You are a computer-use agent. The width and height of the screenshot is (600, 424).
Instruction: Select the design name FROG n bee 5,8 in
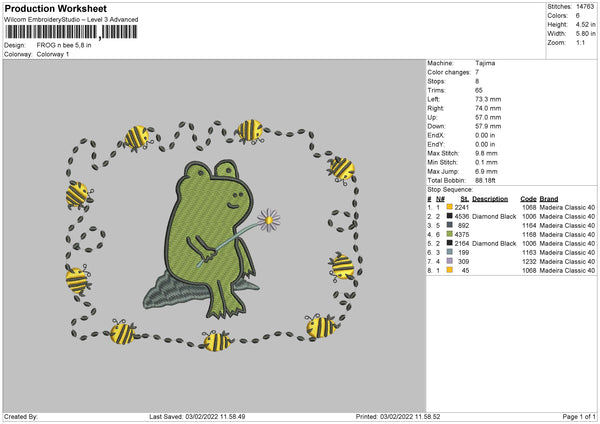(x=64, y=45)
